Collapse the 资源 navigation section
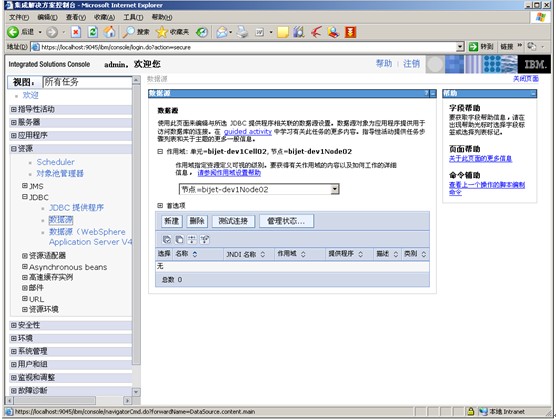 (13, 149)
